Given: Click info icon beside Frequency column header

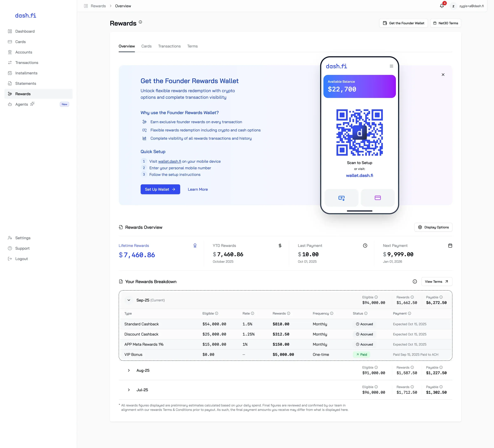Looking at the screenshot, I should click(332, 313).
